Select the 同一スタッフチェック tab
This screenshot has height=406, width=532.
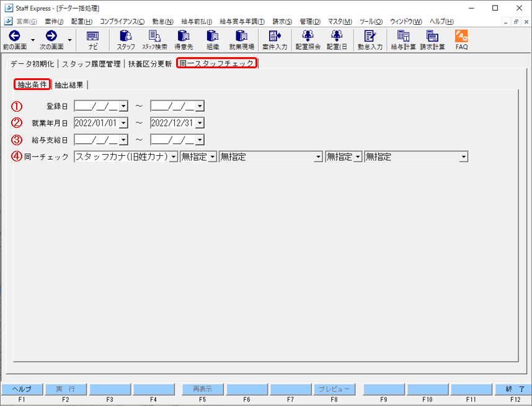click(216, 63)
